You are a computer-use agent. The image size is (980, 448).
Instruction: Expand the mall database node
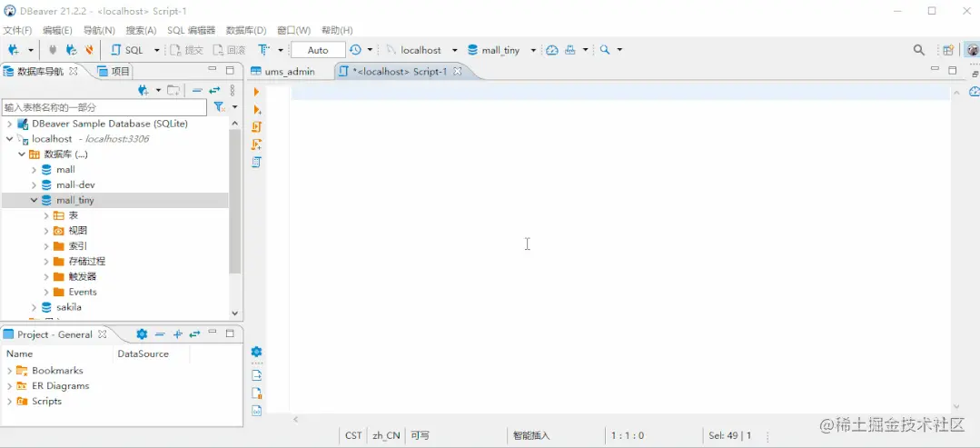pyautogui.click(x=35, y=170)
